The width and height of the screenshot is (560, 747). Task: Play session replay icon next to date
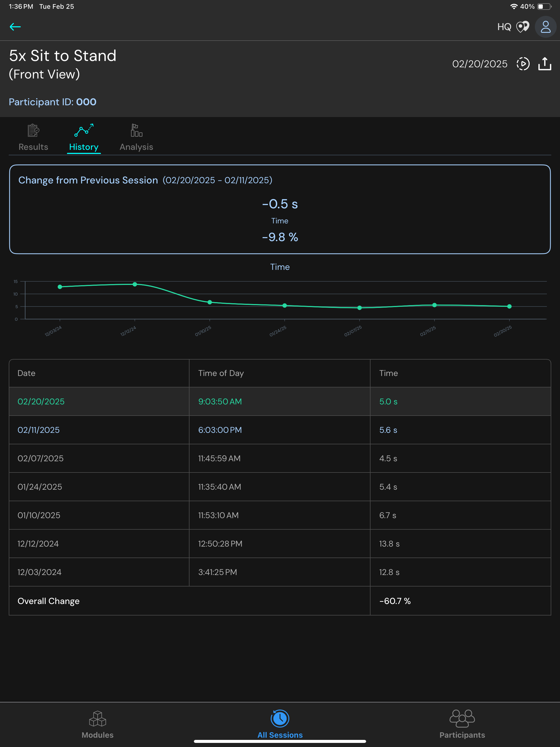[523, 64]
